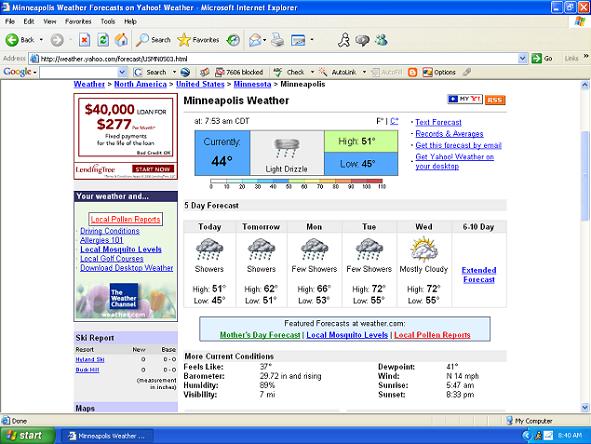Expand the Google Search button dropdown arrow
Image resolution: width=591 pixels, height=444 pixels.
pos(174,72)
